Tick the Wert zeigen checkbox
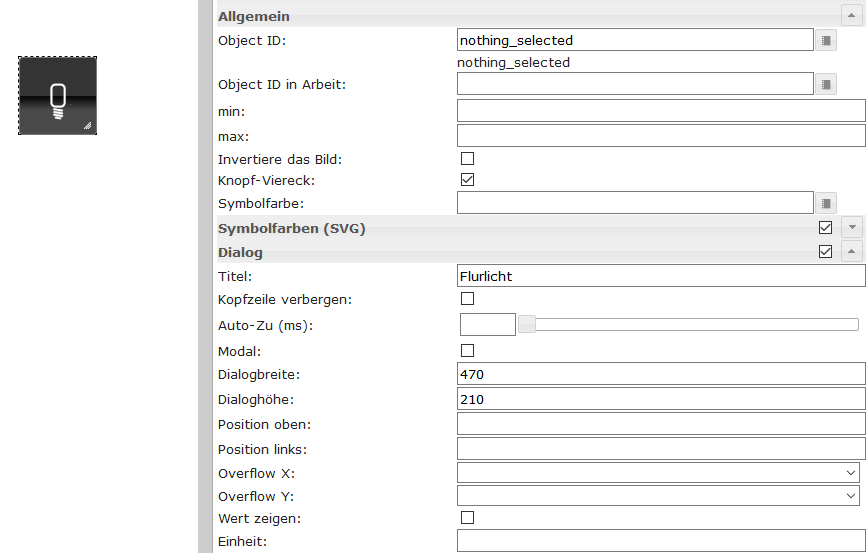Viewport: 867px width, 553px height. click(x=467, y=517)
